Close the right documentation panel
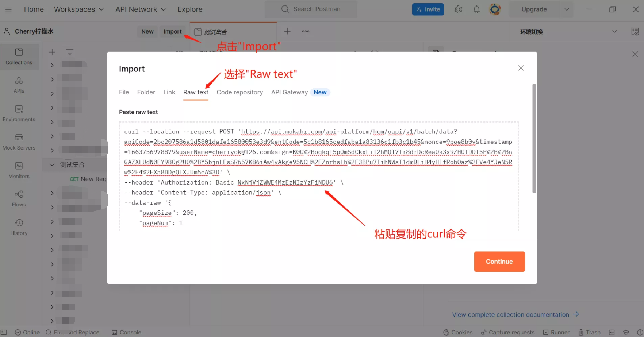The height and width of the screenshot is (337, 644). click(635, 54)
